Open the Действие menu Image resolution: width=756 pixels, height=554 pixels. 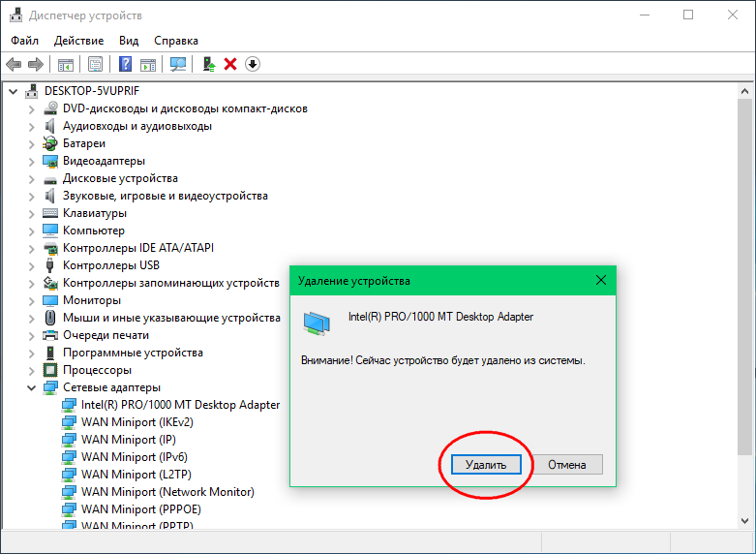[78, 41]
